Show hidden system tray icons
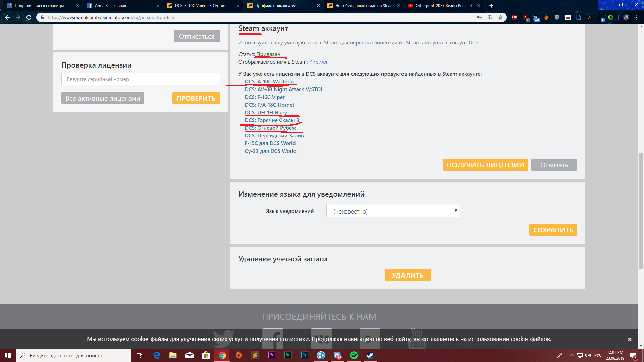Viewport: 644px width, 362px height. (572, 355)
